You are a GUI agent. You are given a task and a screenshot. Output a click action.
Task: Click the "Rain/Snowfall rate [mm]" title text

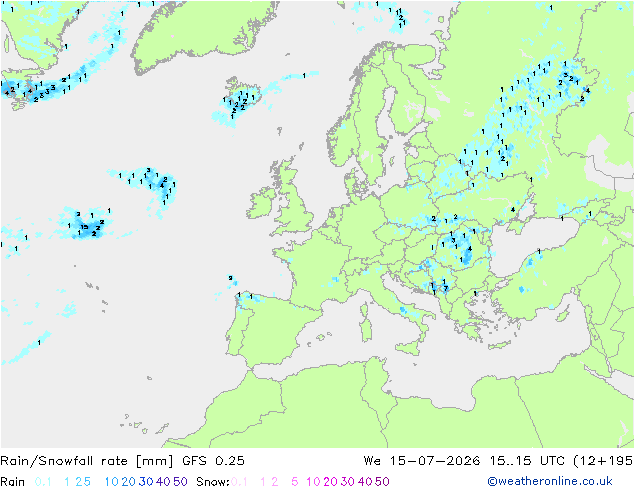[x=87, y=461]
